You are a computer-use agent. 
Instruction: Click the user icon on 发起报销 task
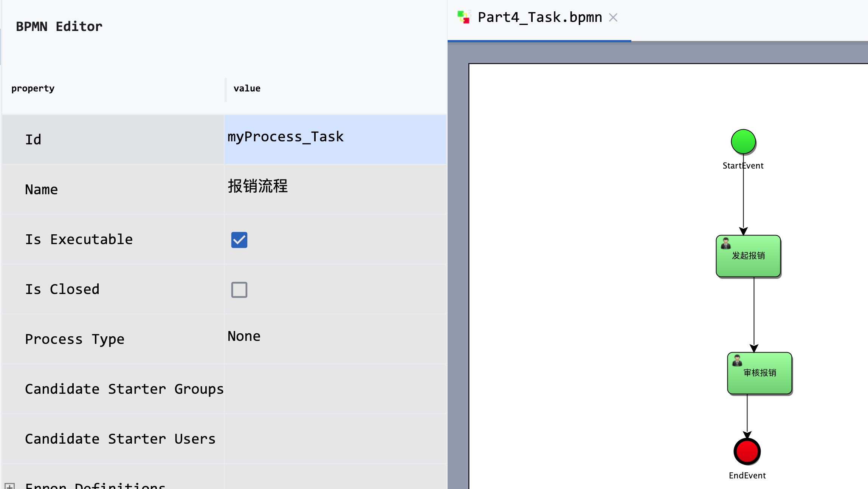coord(726,243)
